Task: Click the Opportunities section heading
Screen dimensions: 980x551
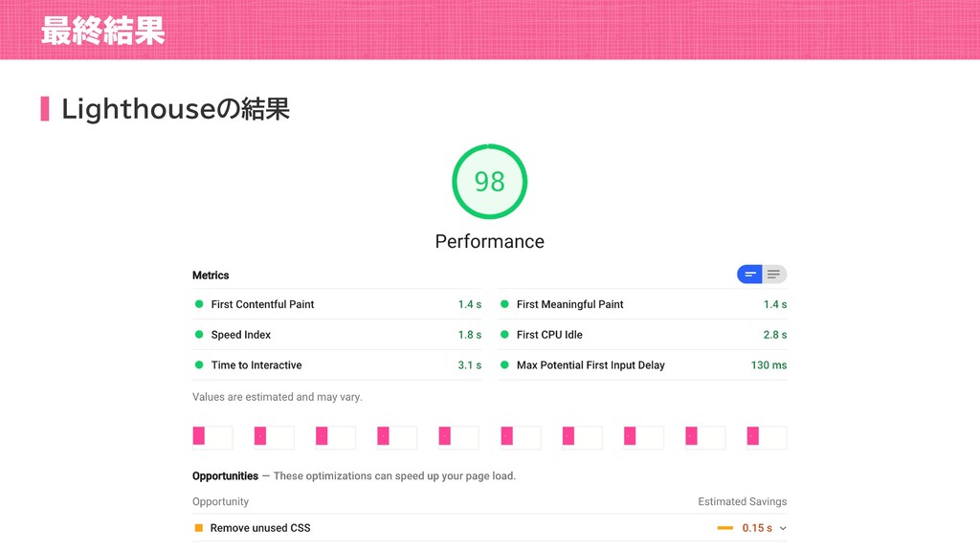Action: click(225, 476)
